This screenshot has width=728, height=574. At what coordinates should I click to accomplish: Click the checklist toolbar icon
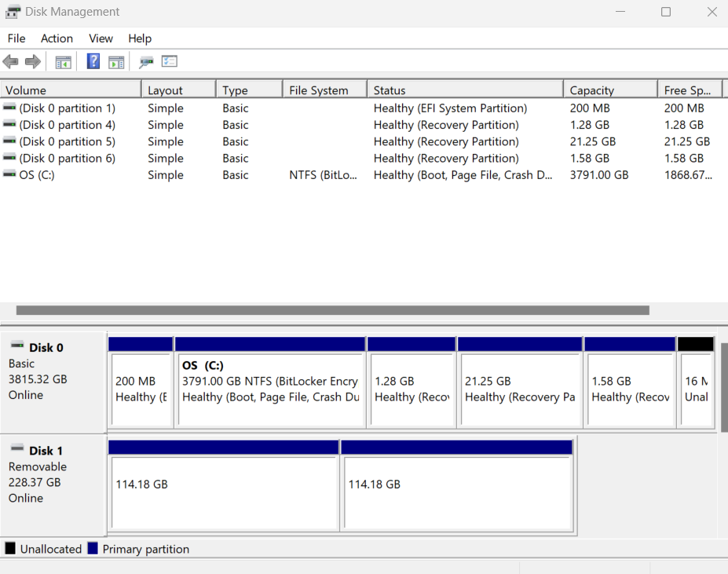[169, 61]
